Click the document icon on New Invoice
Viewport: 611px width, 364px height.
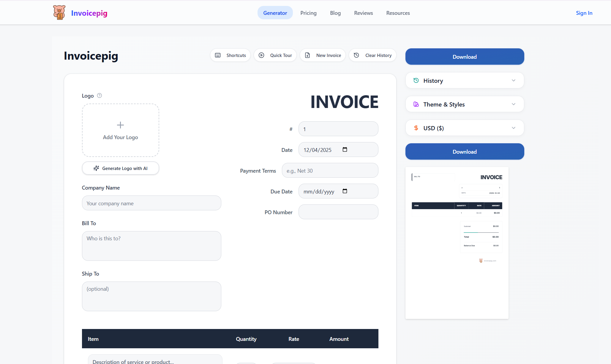(x=307, y=55)
